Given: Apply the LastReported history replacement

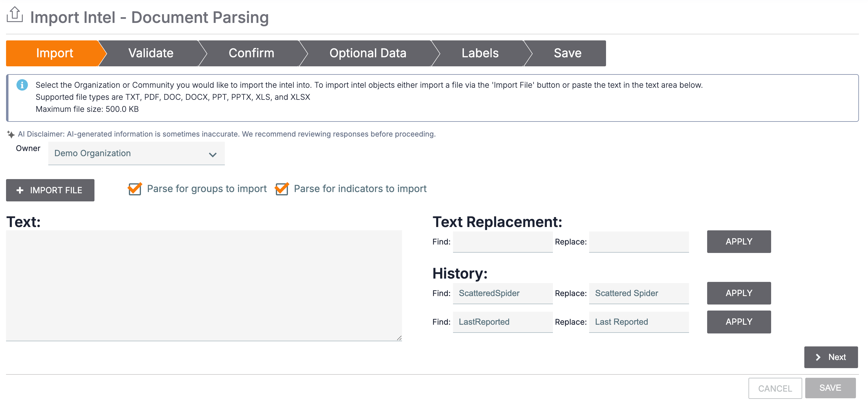Looking at the screenshot, I should tap(739, 321).
